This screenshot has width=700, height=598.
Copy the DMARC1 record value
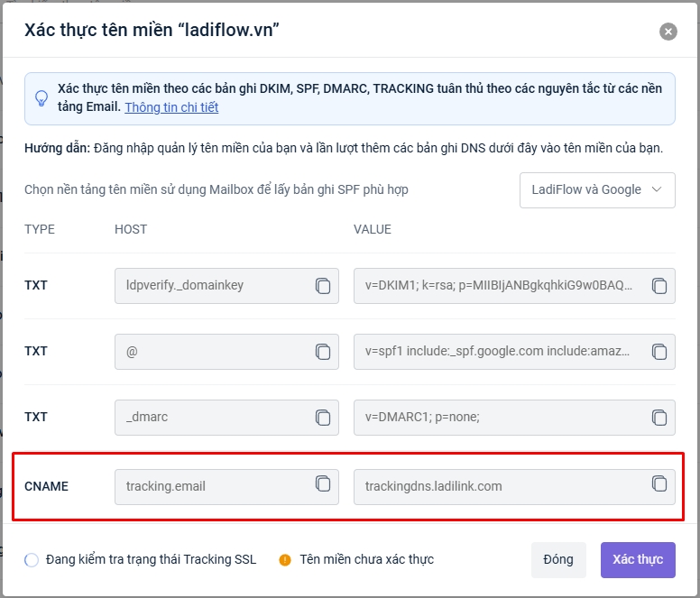[659, 418]
